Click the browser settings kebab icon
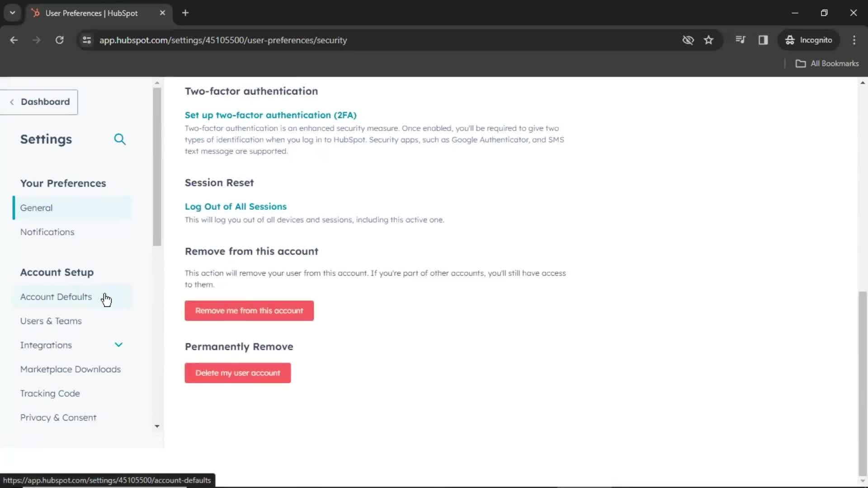The height and width of the screenshot is (488, 868). pos(854,40)
